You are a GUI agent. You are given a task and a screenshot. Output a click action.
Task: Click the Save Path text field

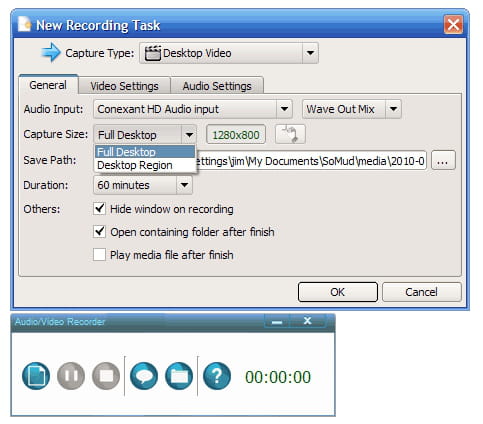tap(311, 161)
